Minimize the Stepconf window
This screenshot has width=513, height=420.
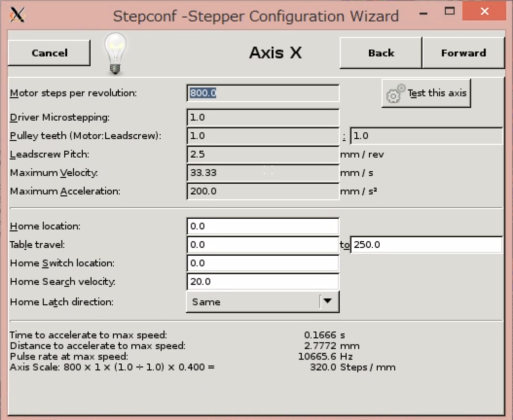423,13
